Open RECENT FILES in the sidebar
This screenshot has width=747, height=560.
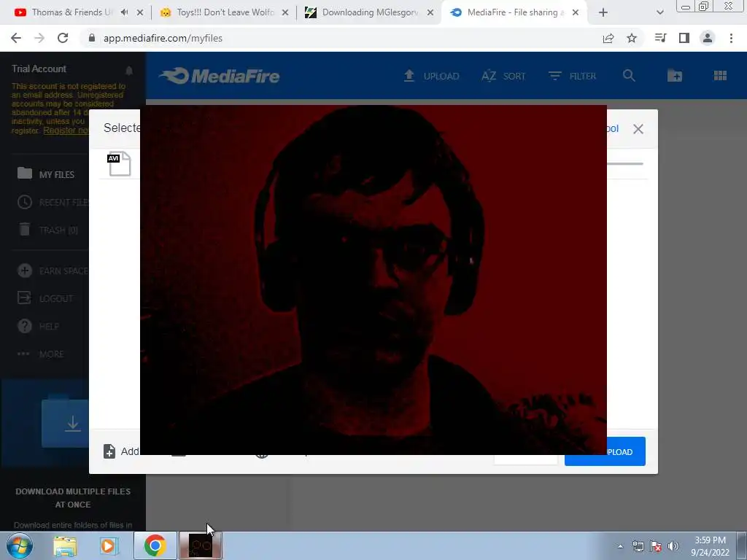pyautogui.click(x=53, y=202)
